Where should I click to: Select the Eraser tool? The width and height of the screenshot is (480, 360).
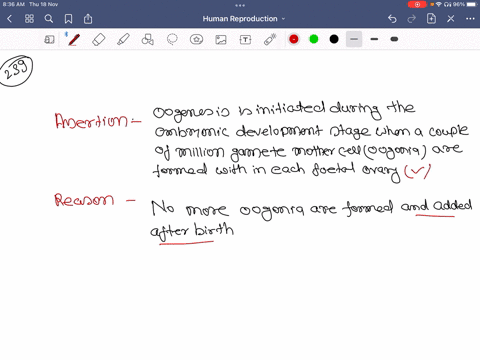point(99,40)
